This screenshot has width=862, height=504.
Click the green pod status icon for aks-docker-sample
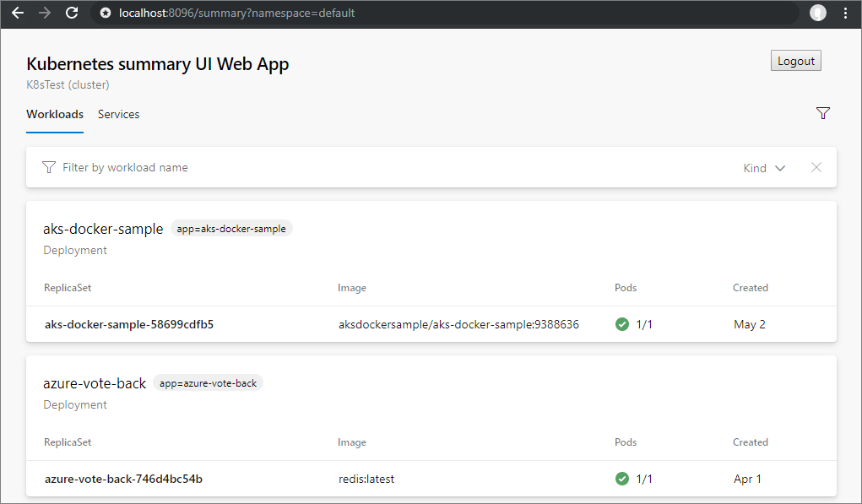[x=621, y=324]
